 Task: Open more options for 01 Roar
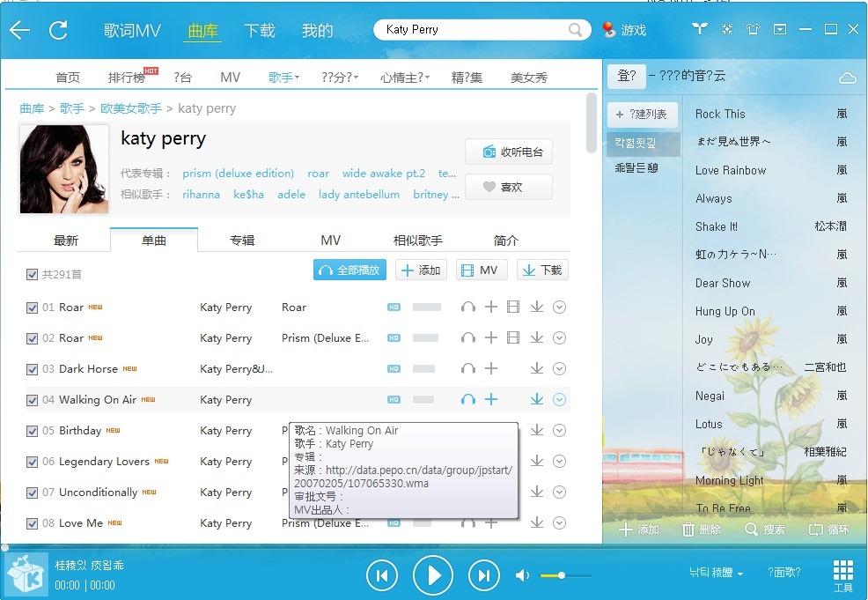(x=560, y=307)
